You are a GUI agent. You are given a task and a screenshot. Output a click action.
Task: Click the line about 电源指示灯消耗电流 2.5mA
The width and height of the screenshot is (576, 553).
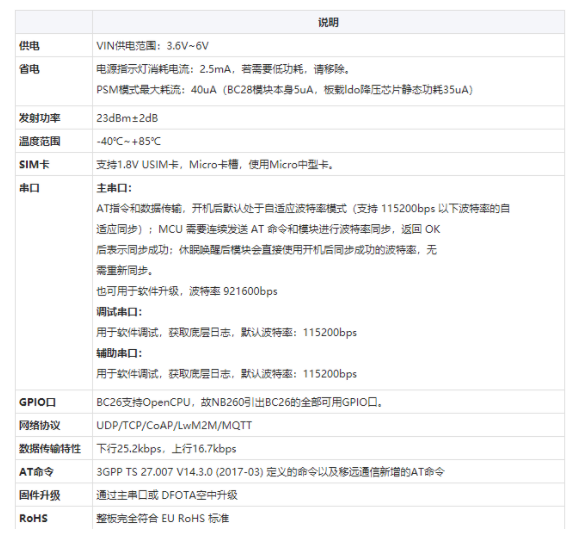point(223,69)
